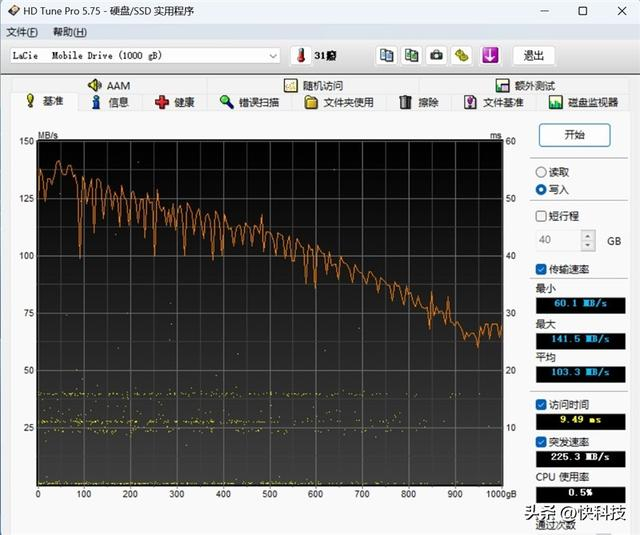
Task: Click the temperature thermometer icon
Action: click(x=300, y=56)
